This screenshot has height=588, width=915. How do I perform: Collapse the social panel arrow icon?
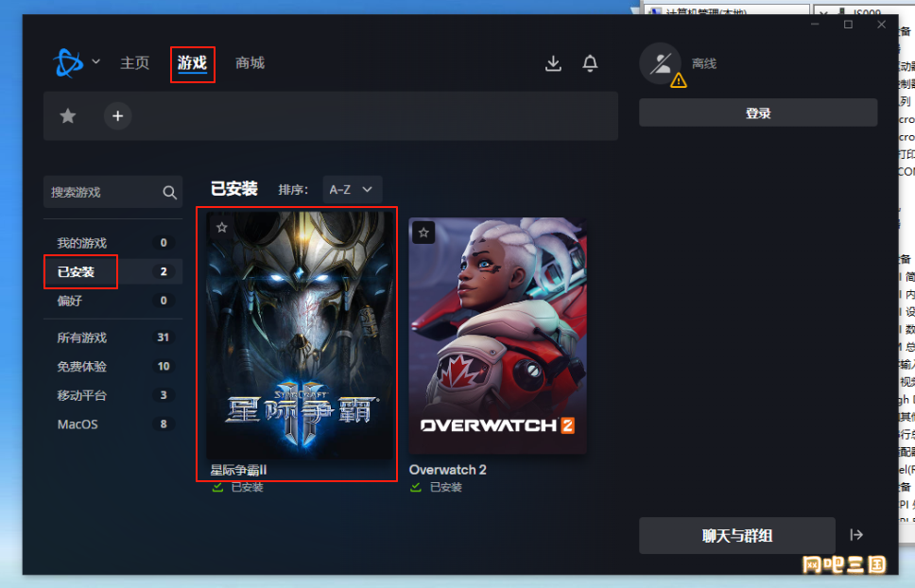[x=856, y=535]
